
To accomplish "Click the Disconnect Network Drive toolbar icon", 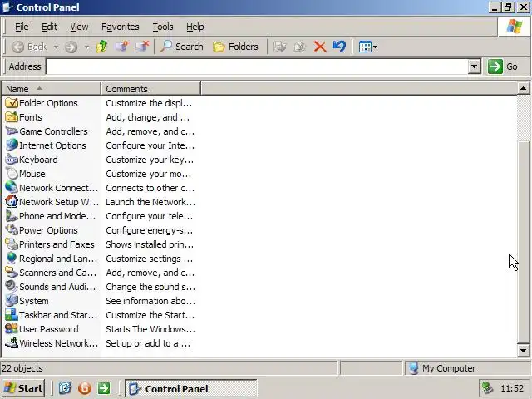I will (142, 47).
